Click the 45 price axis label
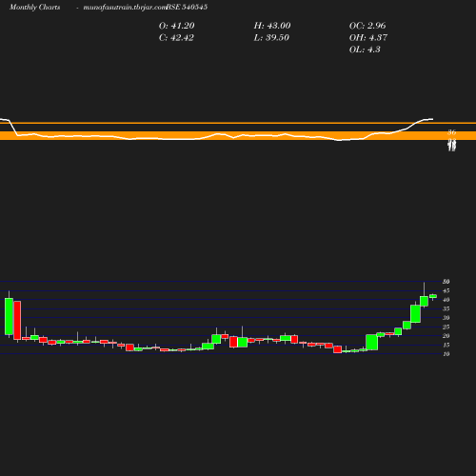This screenshot has width=476, height=476. point(446,290)
